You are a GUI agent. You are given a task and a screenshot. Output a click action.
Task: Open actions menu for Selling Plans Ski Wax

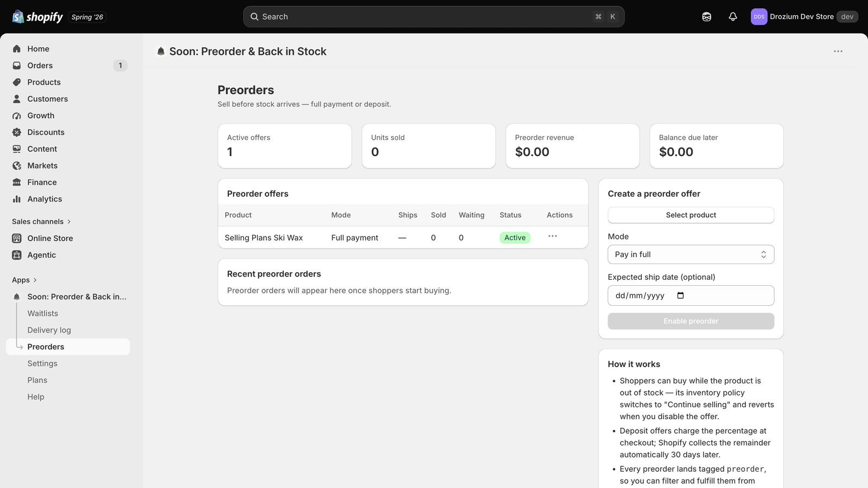(x=552, y=236)
